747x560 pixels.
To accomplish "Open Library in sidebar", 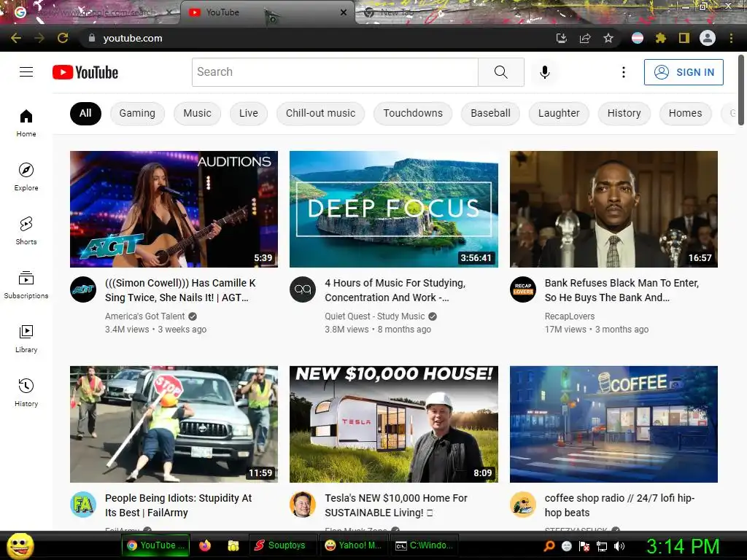I will pyautogui.click(x=26, y=338).
